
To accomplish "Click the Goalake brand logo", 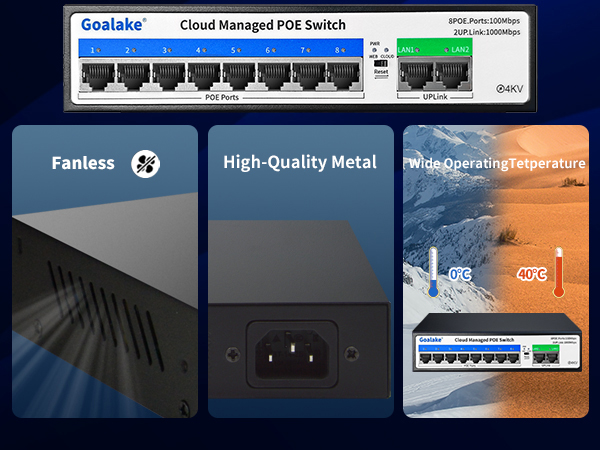I will (113, 22).
